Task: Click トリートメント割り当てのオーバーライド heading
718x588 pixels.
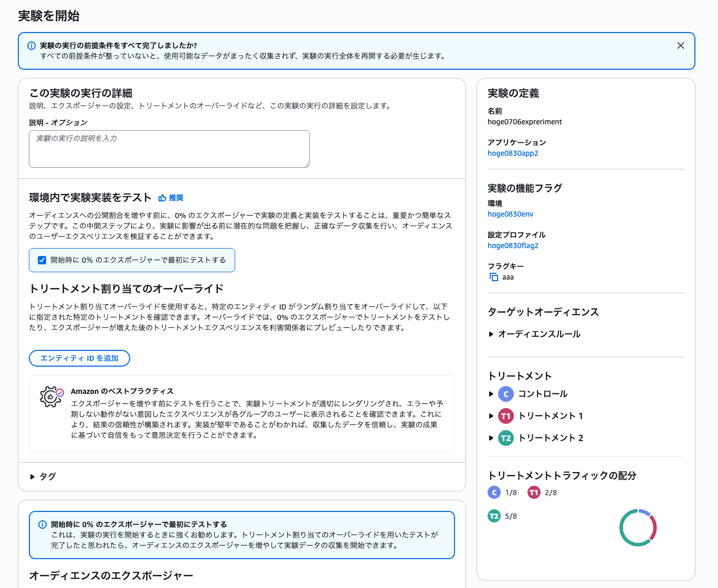Action: coord(126,288)
